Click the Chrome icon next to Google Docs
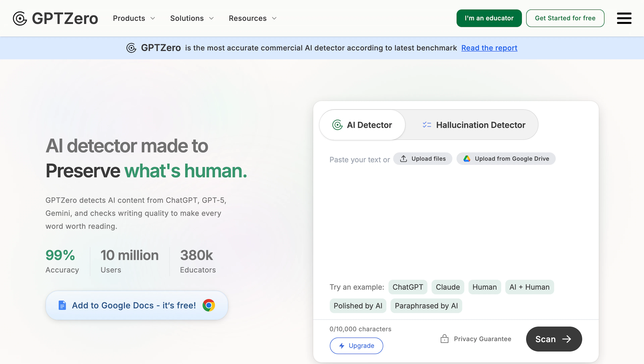The width and height of the screenshot is (644, 364). (209, 305)
